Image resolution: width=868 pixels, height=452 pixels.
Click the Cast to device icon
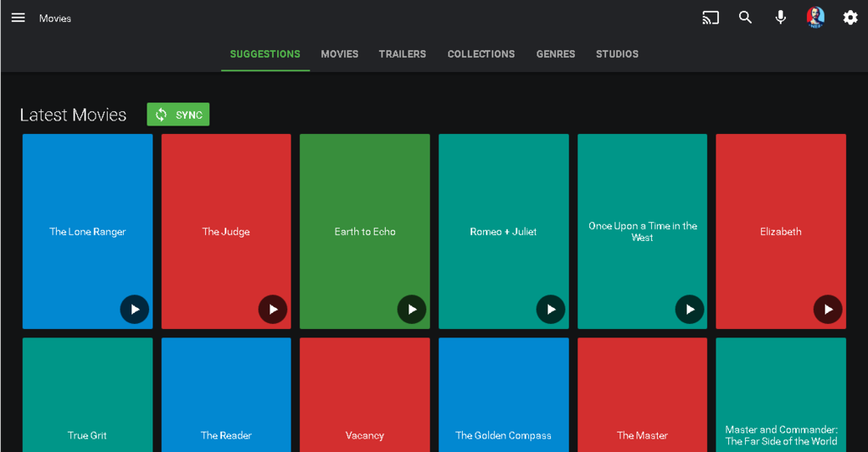(x=710, y=18)
